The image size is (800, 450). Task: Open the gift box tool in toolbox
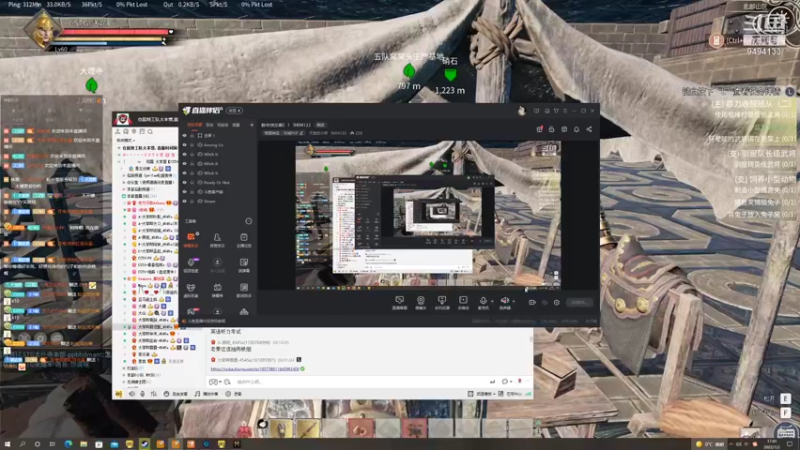pos(217,290)
